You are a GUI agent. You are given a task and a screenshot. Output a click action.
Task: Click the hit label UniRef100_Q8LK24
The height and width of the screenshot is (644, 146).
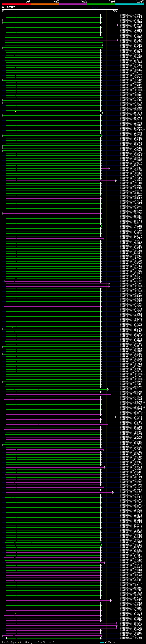131,477
